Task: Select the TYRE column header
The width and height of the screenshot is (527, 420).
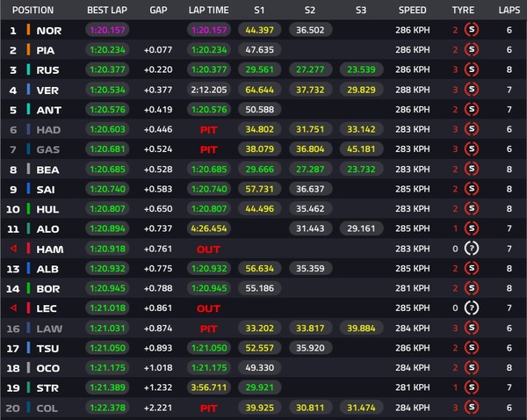Action: [463, 11]
